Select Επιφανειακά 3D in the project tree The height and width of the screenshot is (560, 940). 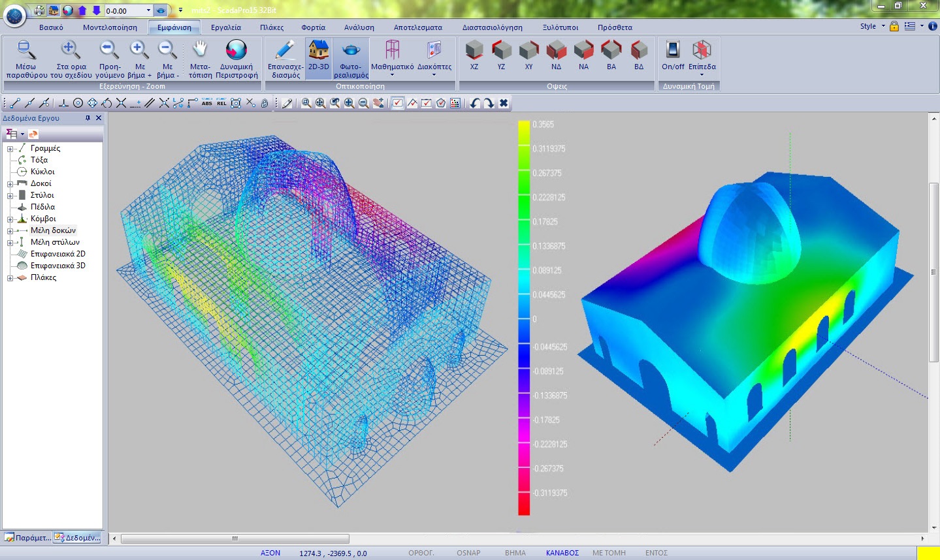tap(58, 266)
